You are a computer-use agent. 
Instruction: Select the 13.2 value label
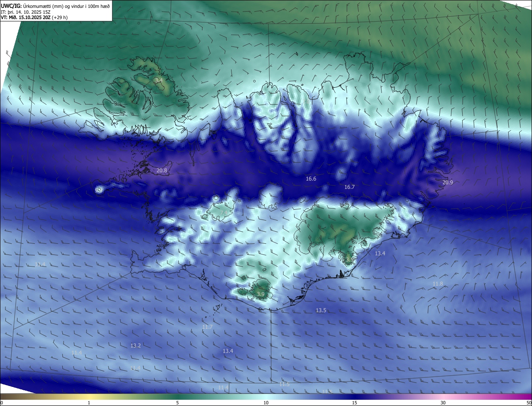[135, 346]
